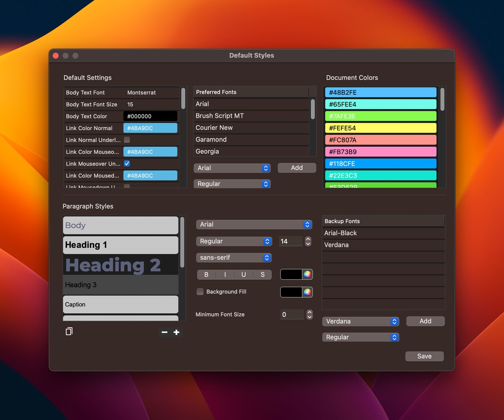Viewport: 504px width, 420px height.
Task: Select document color #118CFE
Action: (x=381, y=164)
